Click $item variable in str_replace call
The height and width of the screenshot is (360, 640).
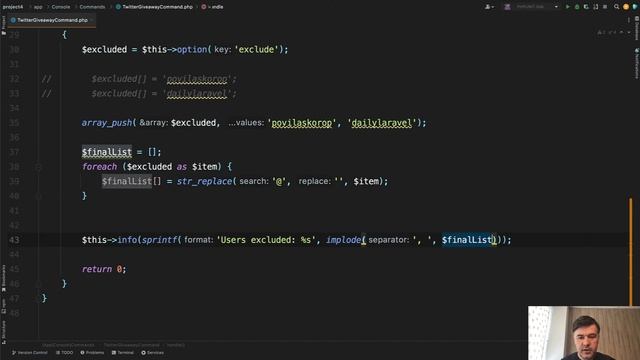click(366, 181)
